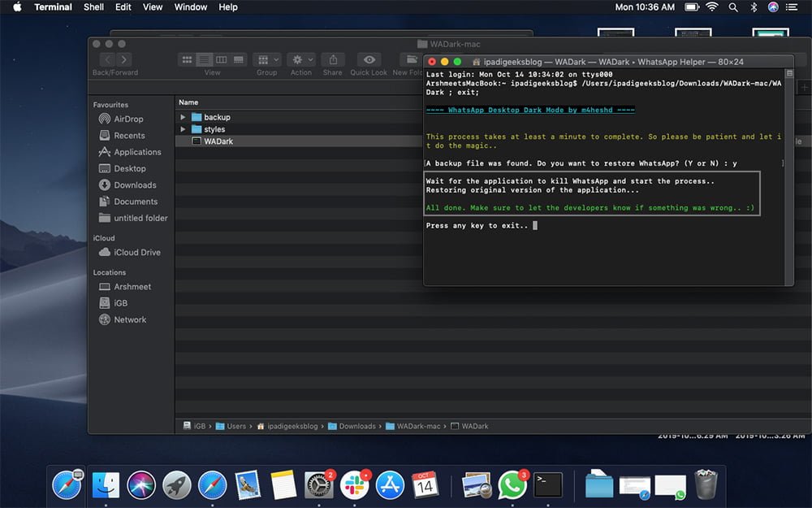812x508 pixels.
Task: Open Spotlight search magnifier
Action: point(733,7)
